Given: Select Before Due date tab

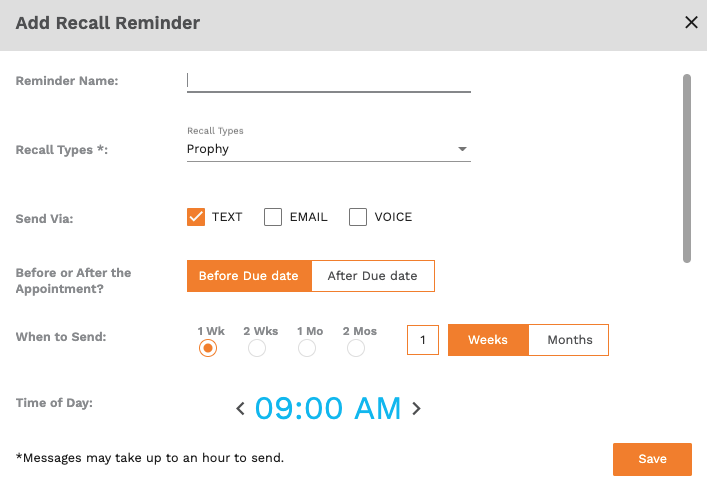Looking at the screenshot, I should click(249, 276).
